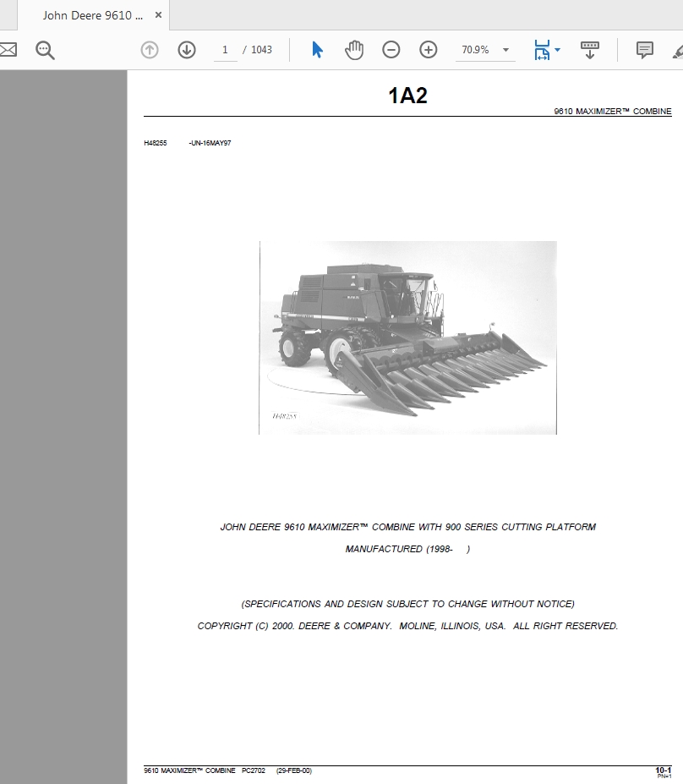Click the 10-1 page label in footer
683x784 pixels.
[x=663, y=770]
